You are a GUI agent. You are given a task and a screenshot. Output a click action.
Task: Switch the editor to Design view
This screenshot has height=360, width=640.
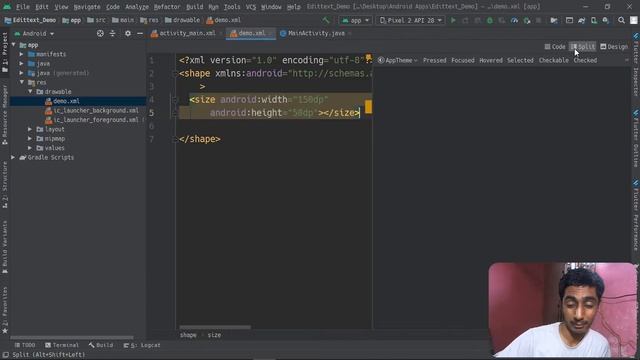coord(614,47)
